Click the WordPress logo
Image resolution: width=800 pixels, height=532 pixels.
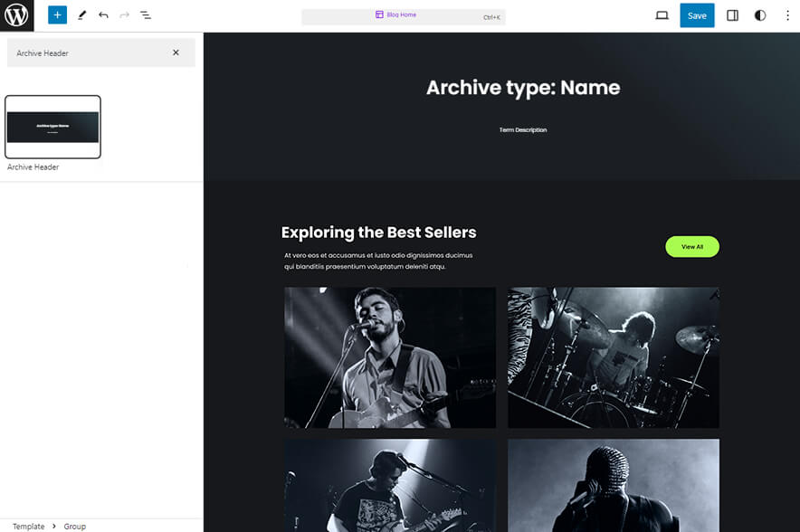(x=15, y=14)
